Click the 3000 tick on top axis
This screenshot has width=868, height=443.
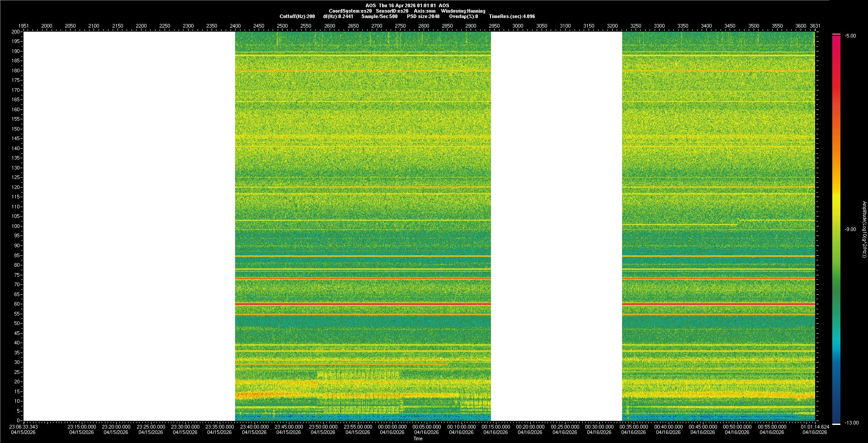[x=518, y=26]
